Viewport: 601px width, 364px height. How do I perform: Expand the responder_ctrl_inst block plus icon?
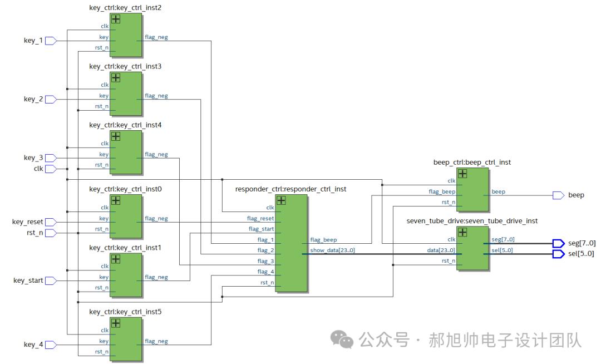point(281,200)
